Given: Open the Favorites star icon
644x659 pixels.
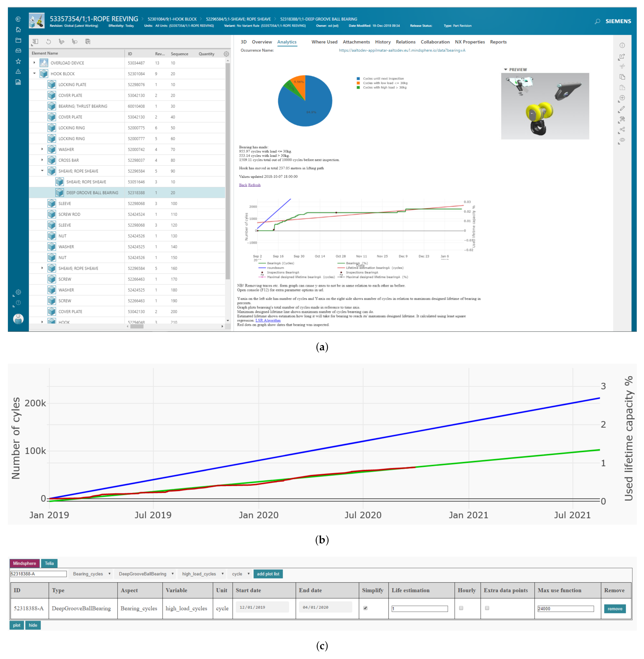Looking at the screenshot, I should point(18,61).
